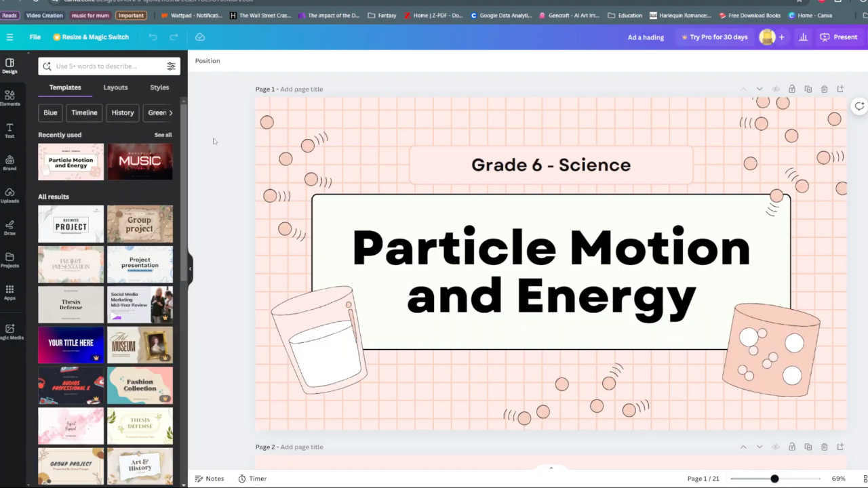The width and height of the screenshot is (868, 488).
Task: Adjust the zoom slider handle
Action: [x=774, y=479]
